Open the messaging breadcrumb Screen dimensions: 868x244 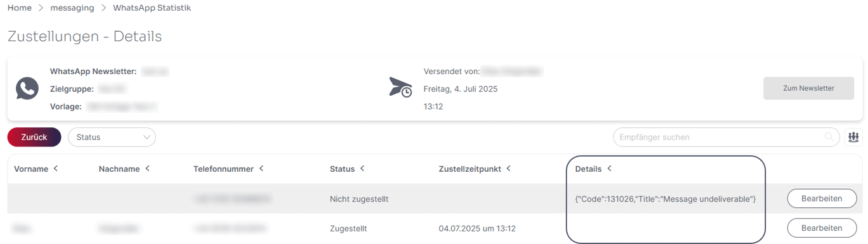click(72, 8)
